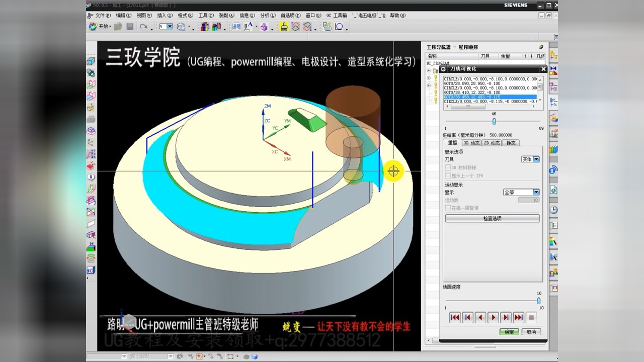Screen dimensions: 644x362
Task: Click the toolpath position slider handle at 46
Action: point(494,121)
